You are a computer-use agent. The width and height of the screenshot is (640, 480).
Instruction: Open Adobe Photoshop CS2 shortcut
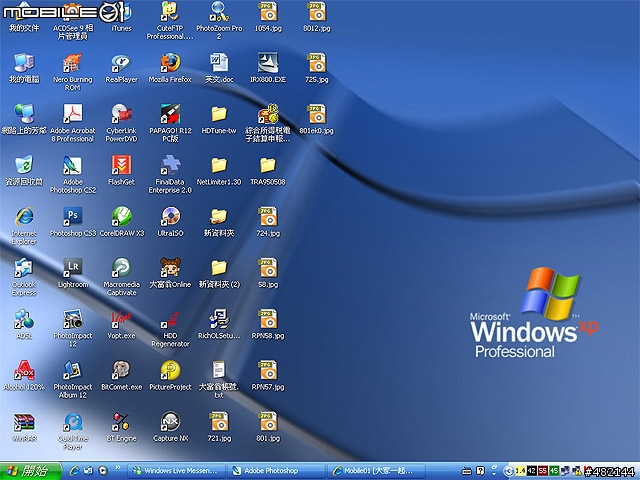tap(72, 174)
